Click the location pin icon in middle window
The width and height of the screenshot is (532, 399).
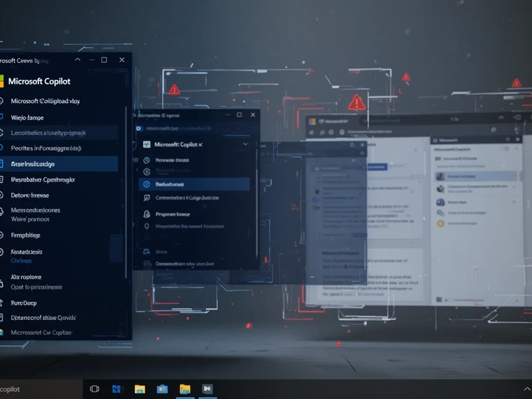(x=146, y=226)
